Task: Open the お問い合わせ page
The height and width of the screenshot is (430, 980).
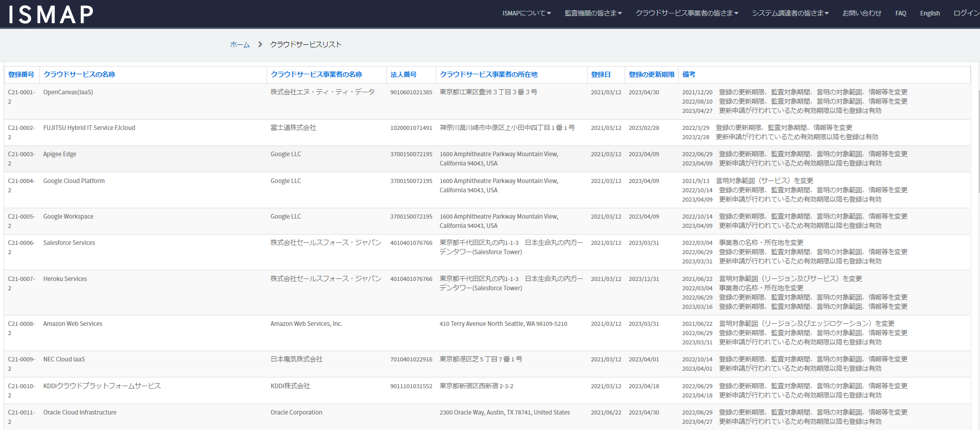Action: pyautogui.click(x=861, y=13)
